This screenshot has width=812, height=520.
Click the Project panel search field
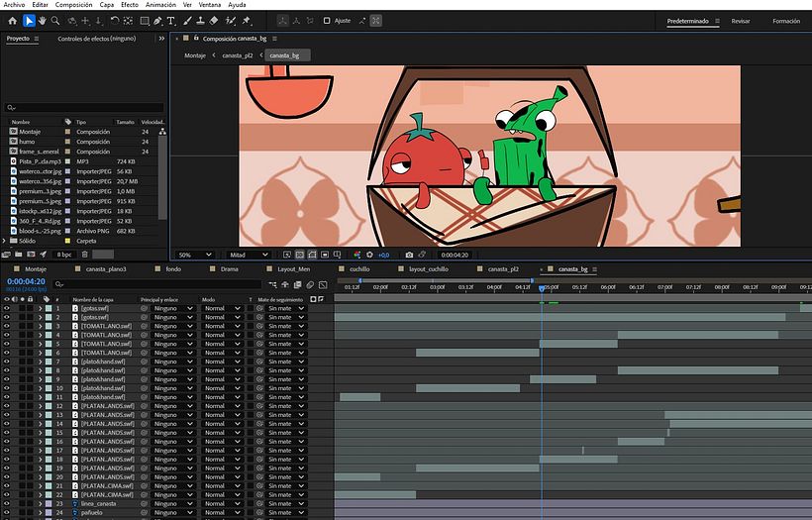(84, 108)
